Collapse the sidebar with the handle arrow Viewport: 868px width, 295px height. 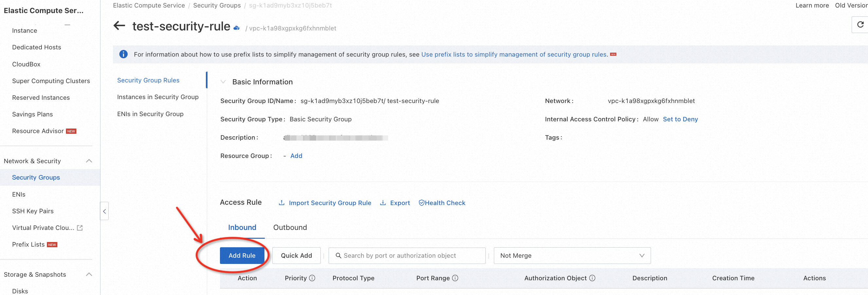click(104, 211)
